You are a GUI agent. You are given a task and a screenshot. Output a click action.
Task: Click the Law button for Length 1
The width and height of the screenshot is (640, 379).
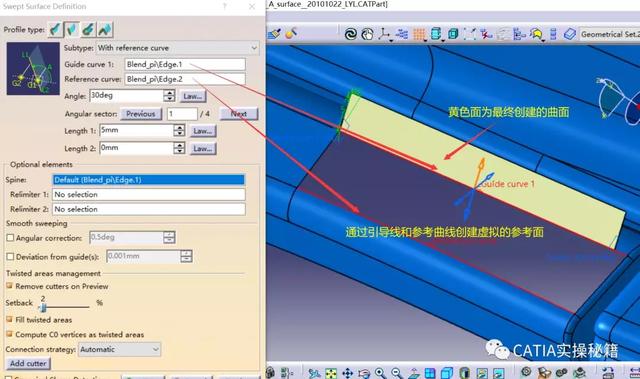coord(202,131)
